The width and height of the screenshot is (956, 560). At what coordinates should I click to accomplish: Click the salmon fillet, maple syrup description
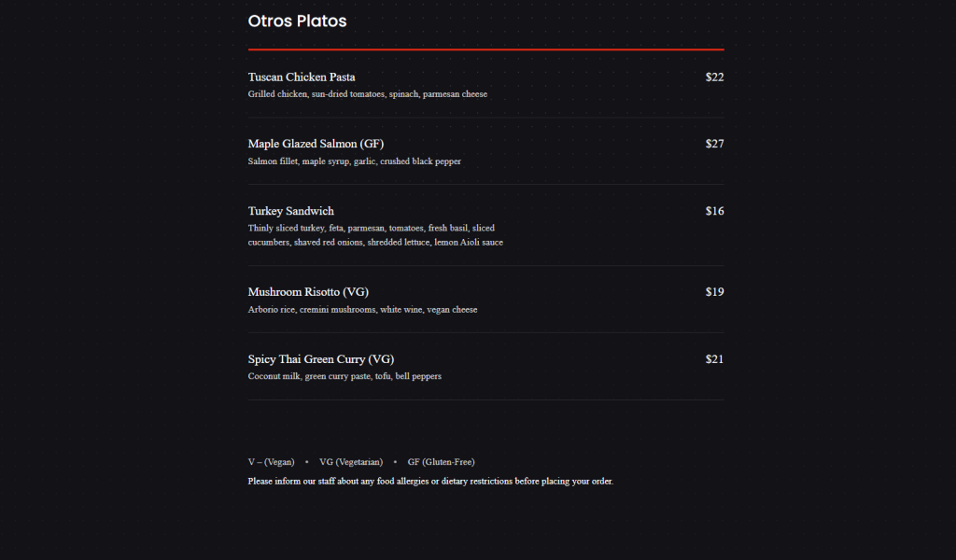click(x=354, y=161)
